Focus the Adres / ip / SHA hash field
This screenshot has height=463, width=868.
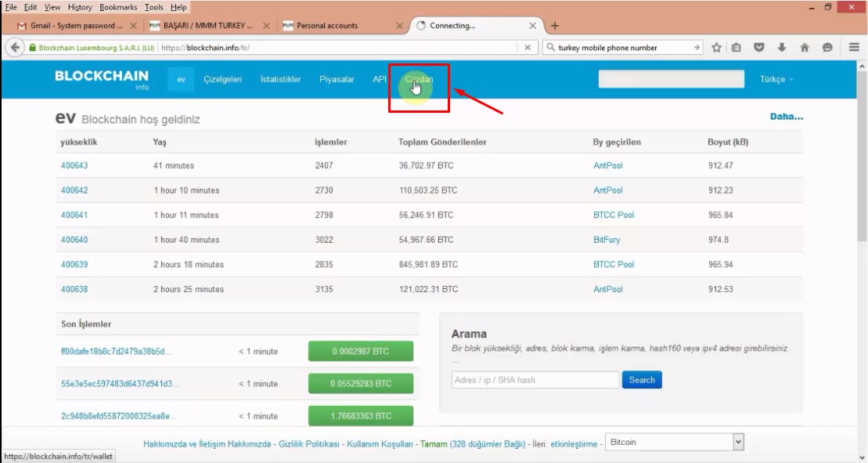[535, 380]
